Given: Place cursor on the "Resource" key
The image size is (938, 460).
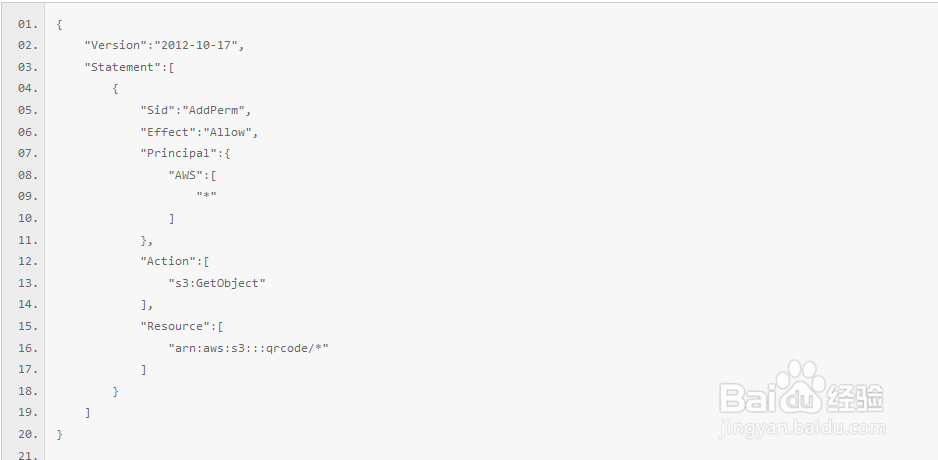Looking at the screenshot, I should [x=175, y=326].
